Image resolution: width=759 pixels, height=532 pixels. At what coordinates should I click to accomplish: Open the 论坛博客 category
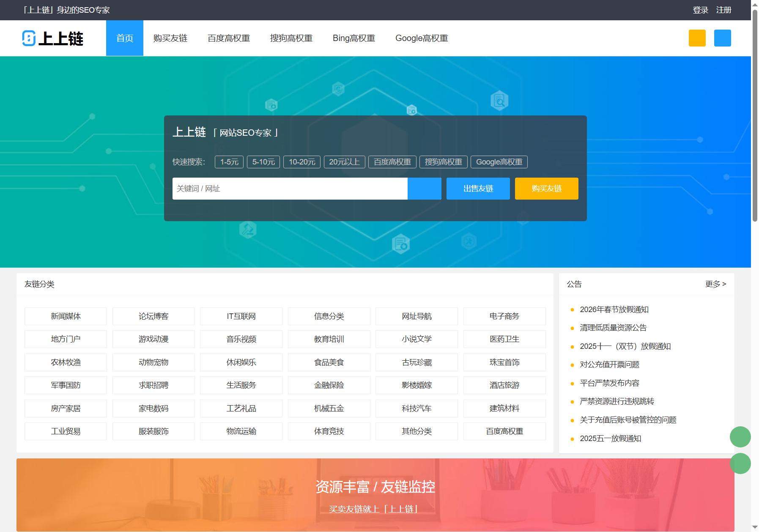coord(153,316)
